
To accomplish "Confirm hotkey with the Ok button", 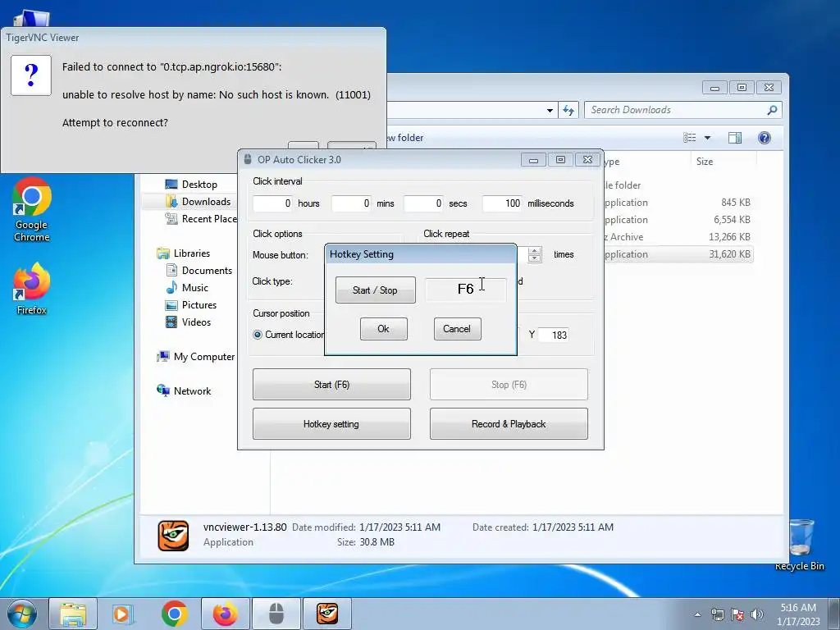I will pos(384,328).
